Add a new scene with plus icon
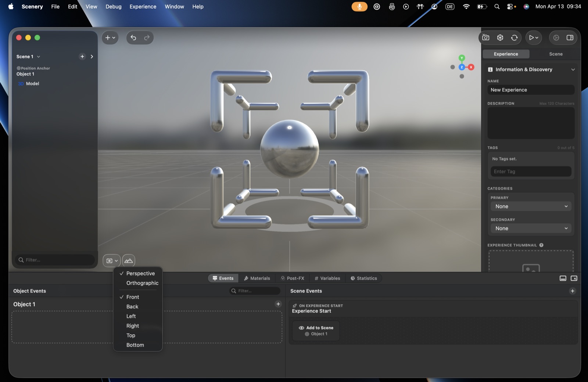The image size is (588, 382). tap(82, 57)
